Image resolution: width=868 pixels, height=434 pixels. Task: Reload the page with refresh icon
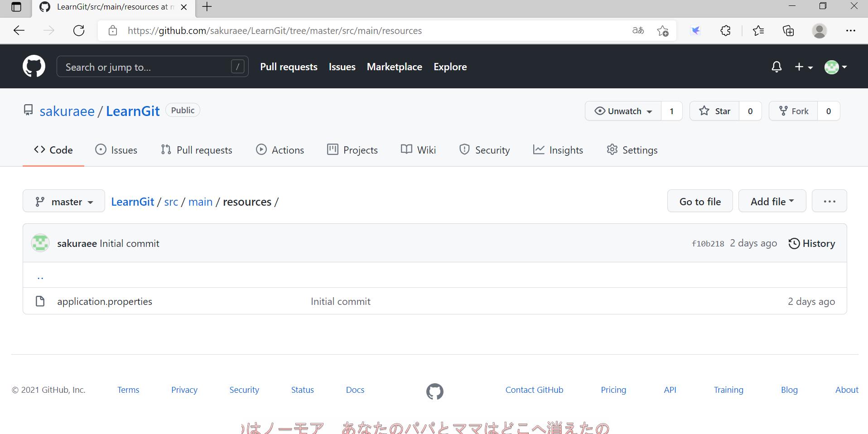tap(79, 31)
